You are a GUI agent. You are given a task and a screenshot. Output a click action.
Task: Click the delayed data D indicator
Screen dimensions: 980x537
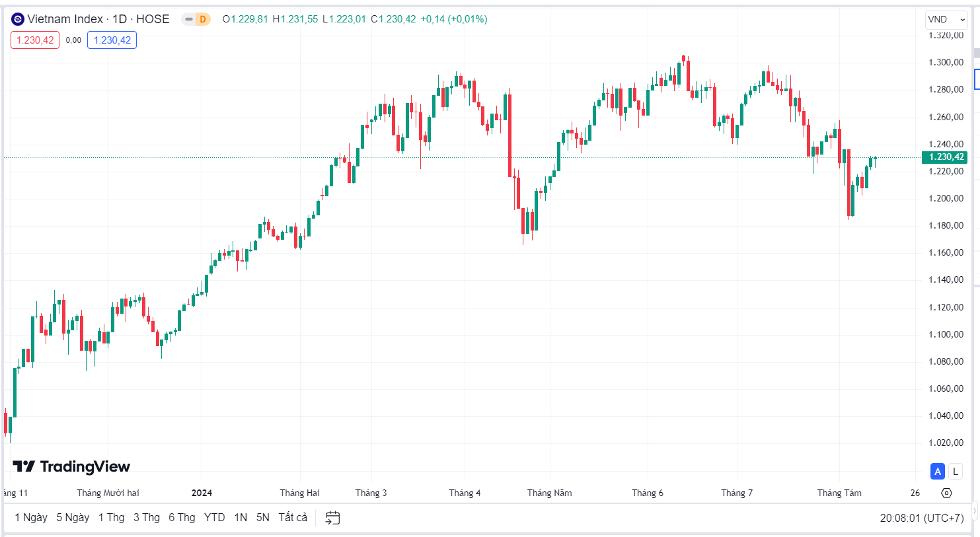point(203,19)
